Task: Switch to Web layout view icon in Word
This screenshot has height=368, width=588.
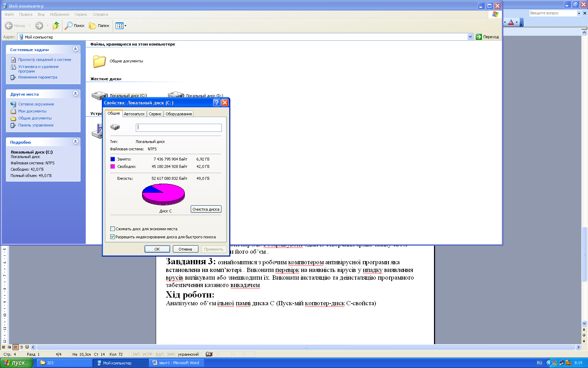Action: point(9,347)
